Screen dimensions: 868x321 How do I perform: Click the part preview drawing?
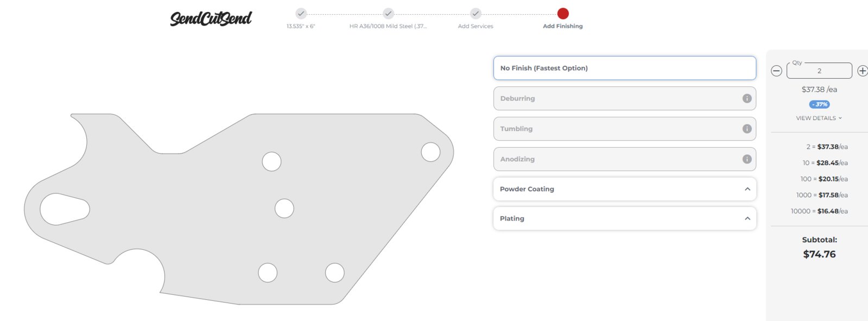239,209
